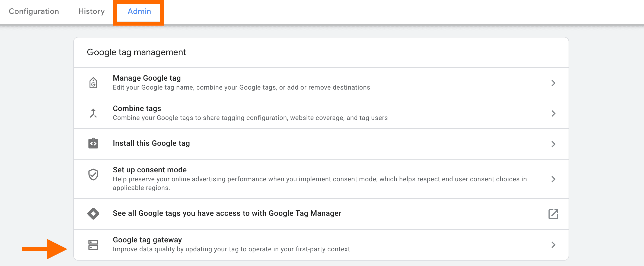Click description 'Help preserve your online advertising performance...'
Viewport: 644px width, 266px height.
pyautogui.click(x=320, y=183)
